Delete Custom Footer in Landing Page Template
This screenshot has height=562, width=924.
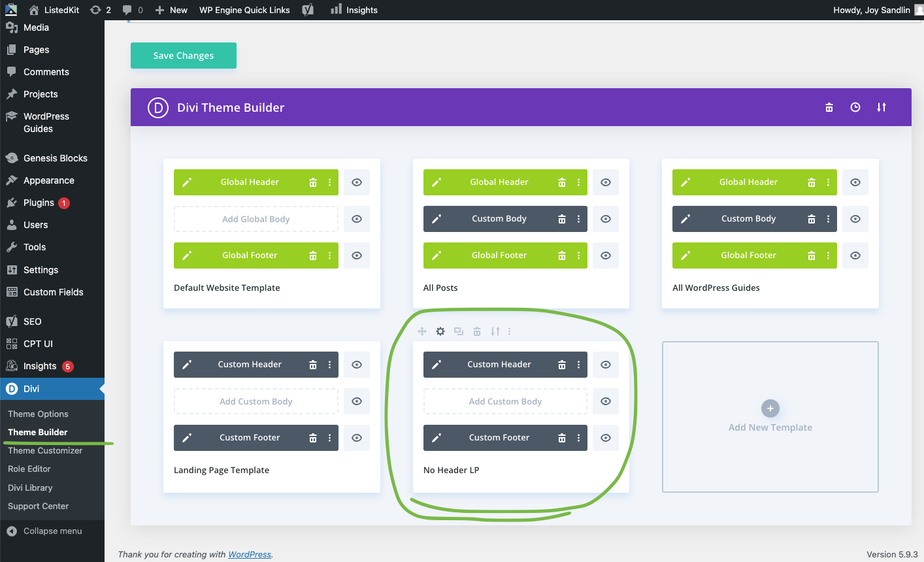pyautogui.click(x=312, y=438)
